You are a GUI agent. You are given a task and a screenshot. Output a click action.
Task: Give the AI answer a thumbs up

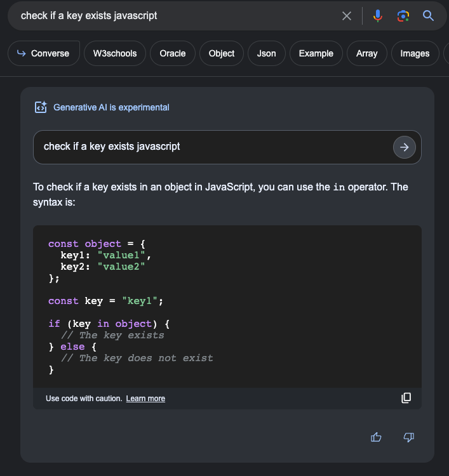376,437
